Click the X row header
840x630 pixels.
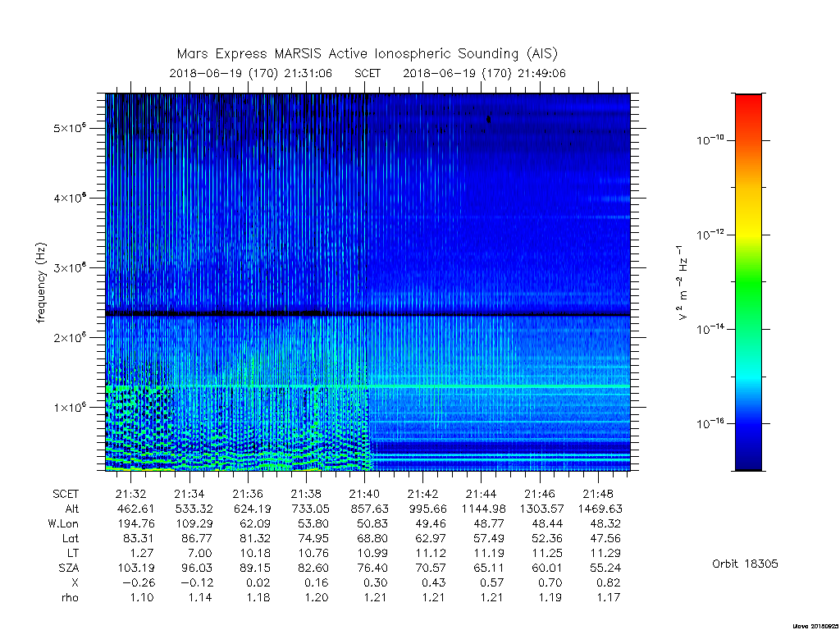pos(75,582)
